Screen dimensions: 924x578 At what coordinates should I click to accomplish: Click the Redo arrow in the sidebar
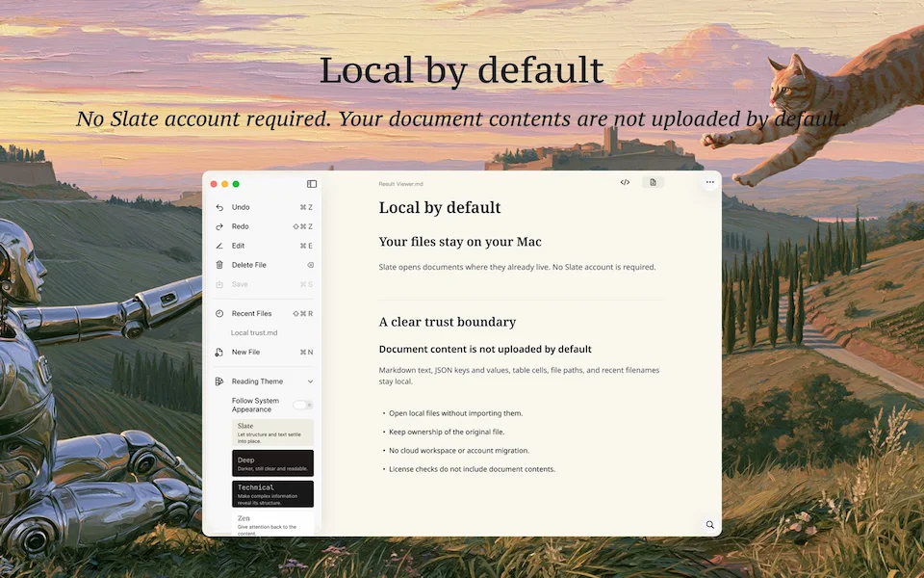[219, 226]
